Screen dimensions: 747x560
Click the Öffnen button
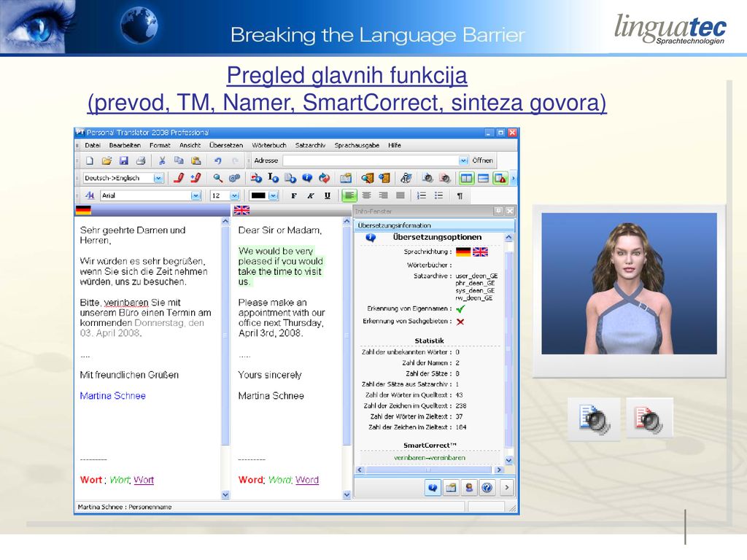pyautogui.click(x=483, y=160)
